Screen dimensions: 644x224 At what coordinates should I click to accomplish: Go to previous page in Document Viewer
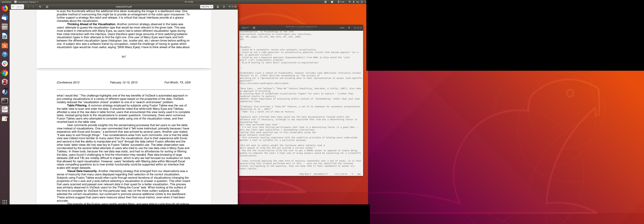28,7
